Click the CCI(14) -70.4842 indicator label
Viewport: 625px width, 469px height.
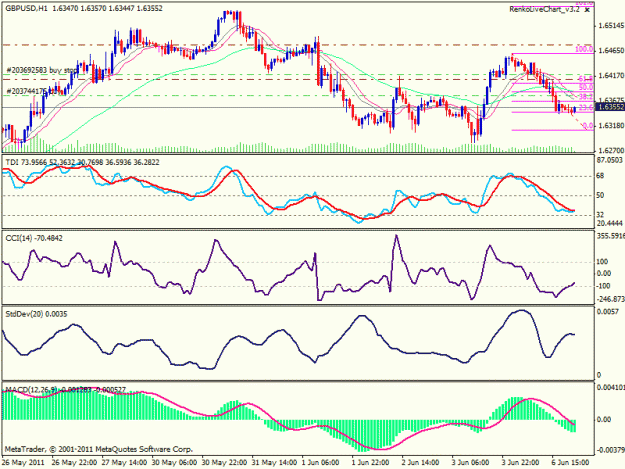tap(34, 238)
